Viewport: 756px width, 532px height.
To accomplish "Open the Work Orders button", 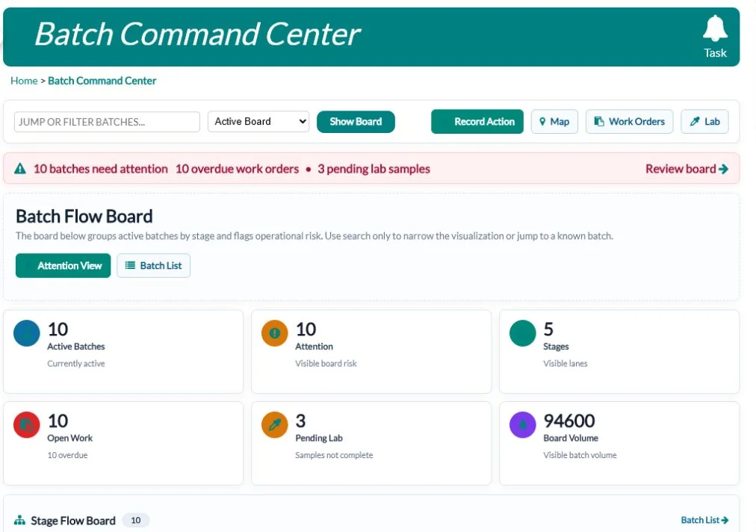I will [629, 122].
